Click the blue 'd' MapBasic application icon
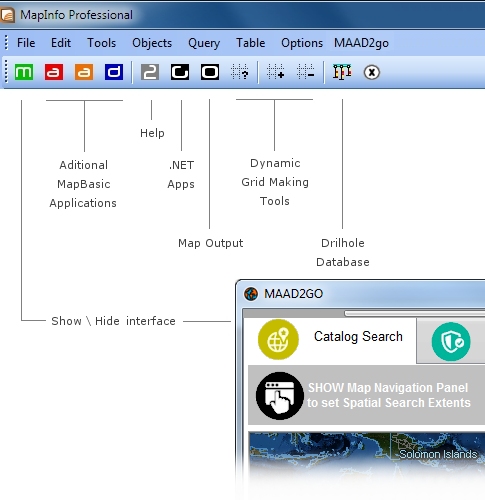The image size is (485, 500). 114,72
